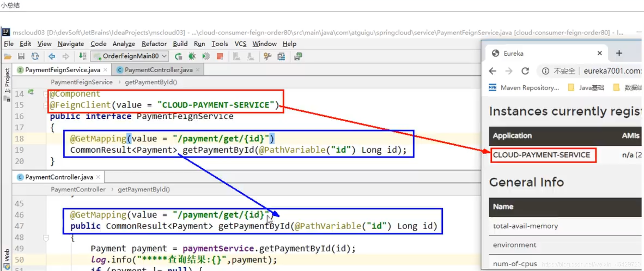Open the VCS menu
Image resolution: width=644 pixels, height=271 pixels.
click(240, 44)
